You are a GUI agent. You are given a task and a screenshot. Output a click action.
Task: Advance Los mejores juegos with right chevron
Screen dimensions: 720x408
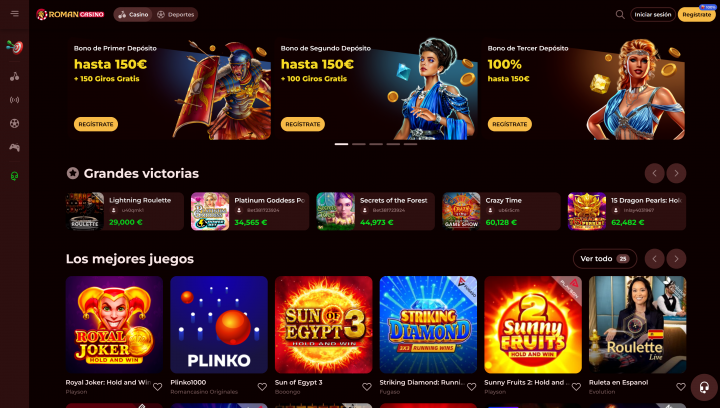(676, 259)
